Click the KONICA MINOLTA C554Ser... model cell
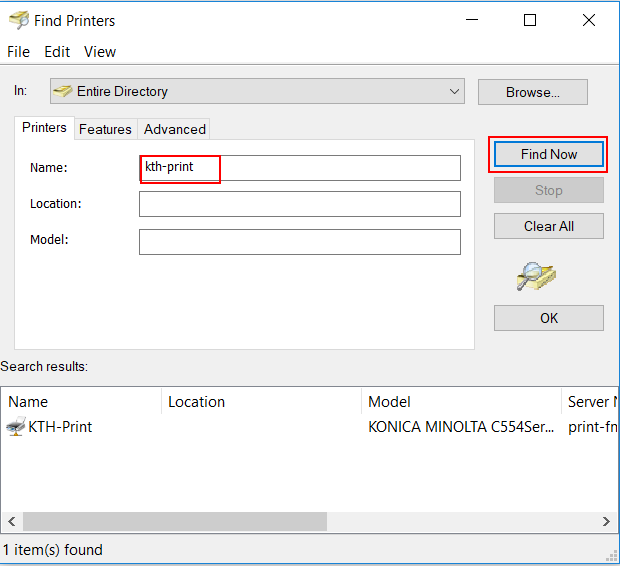Viewport: 620px width, 566px height. pyautogui.click(x=461, y=427)
